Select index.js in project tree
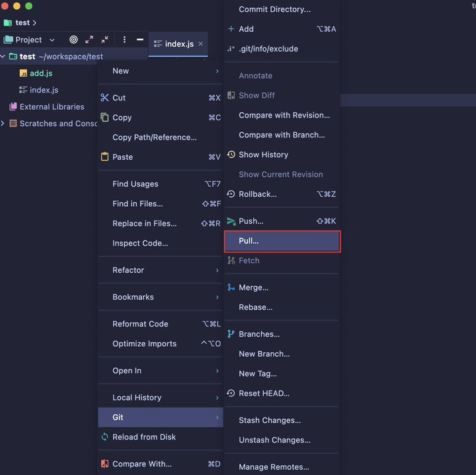This screenshot has height=475, width=476. pos(44,90)
